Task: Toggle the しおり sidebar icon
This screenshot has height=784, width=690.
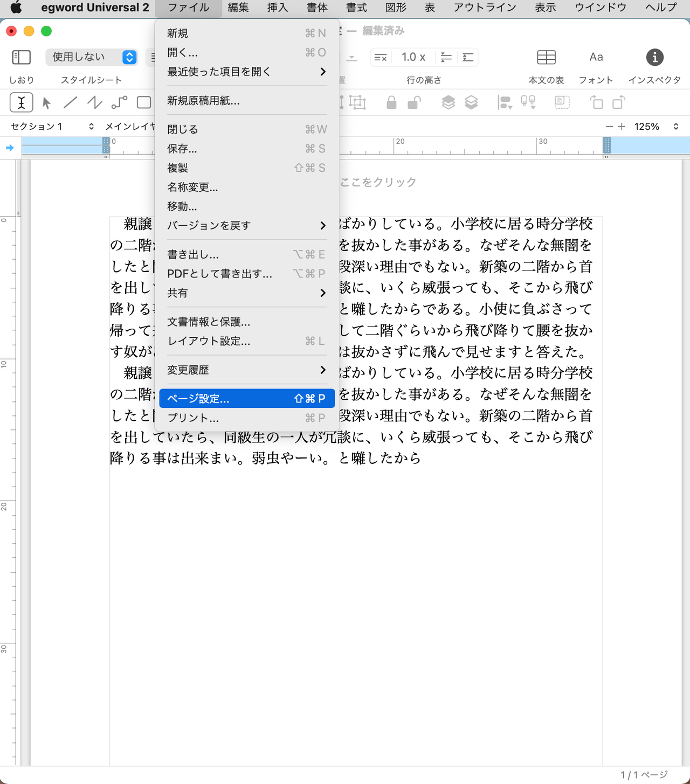Action: [x=21, y=57]
